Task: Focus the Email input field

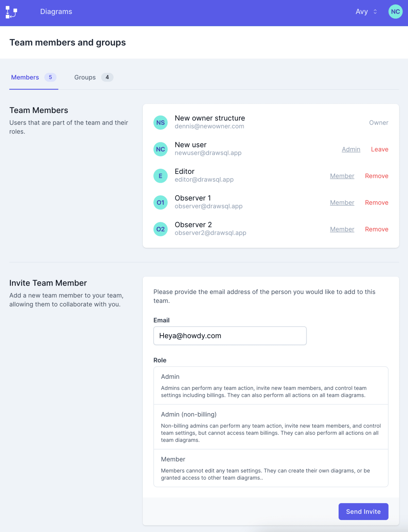Action: point(230,336)
